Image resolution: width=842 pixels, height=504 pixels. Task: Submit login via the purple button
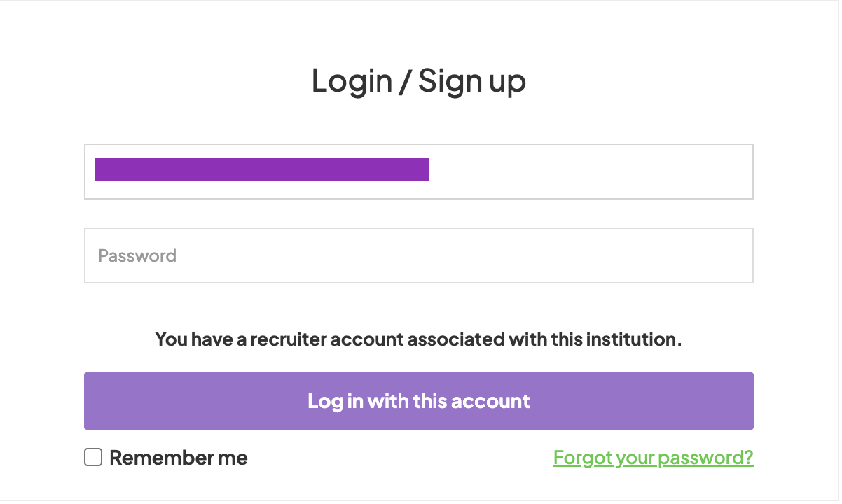(x=418, y=401)
